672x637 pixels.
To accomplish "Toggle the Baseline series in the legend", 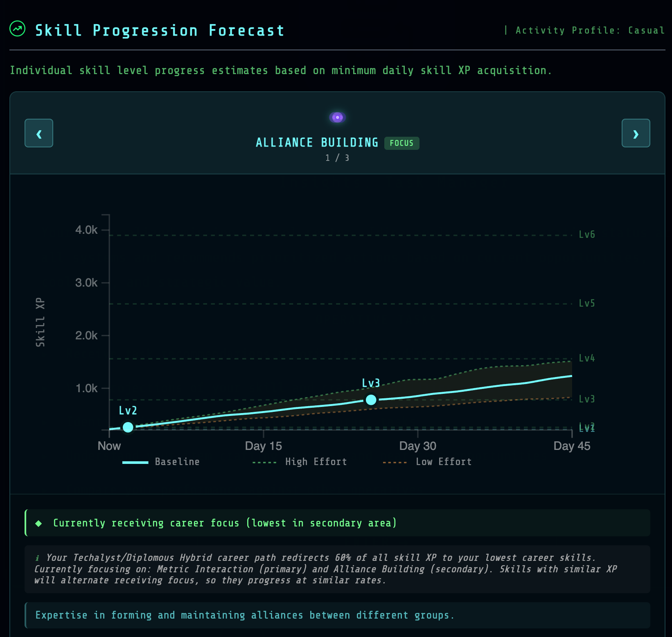I will click(x=161, y=462).
